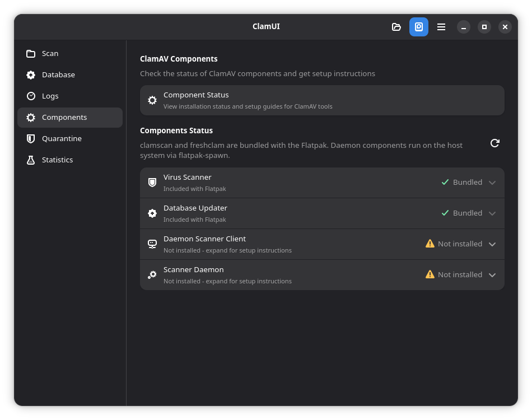Click the Not installed warning for Scanner Daemon

pyautogui.click(x=454, y=275)
